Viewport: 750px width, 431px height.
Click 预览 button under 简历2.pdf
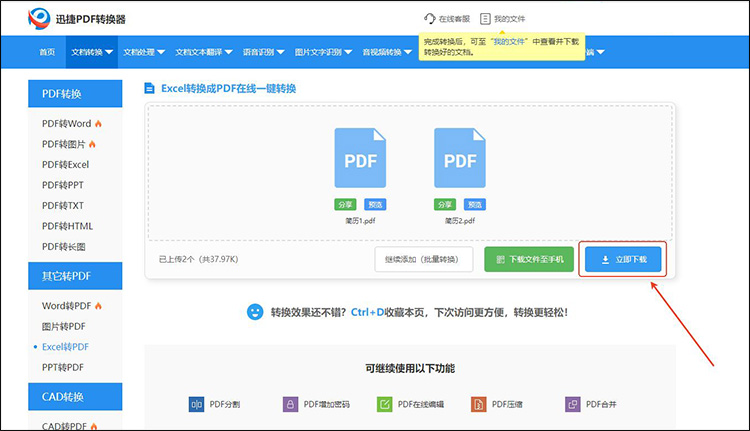pos(474,205)
